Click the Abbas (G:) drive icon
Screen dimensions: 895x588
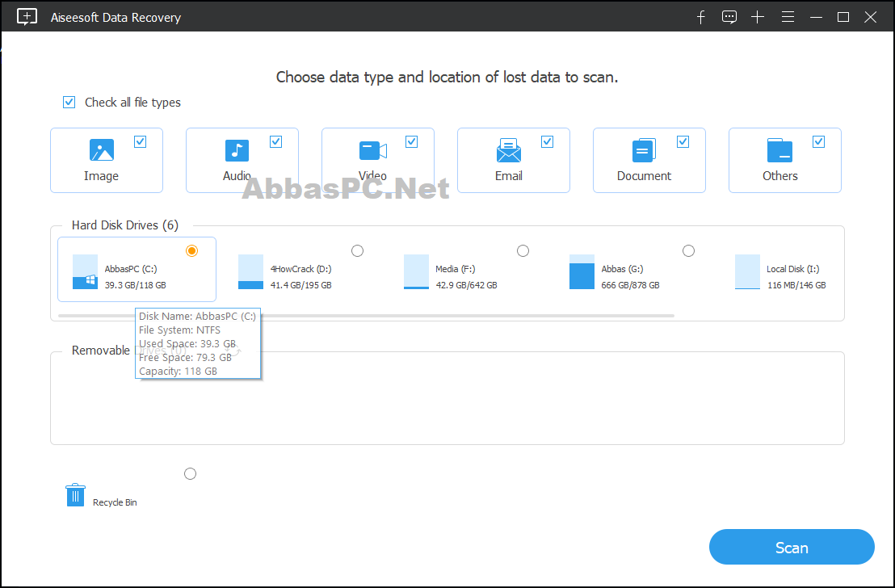pyautogui.click(x=582, y=271)
